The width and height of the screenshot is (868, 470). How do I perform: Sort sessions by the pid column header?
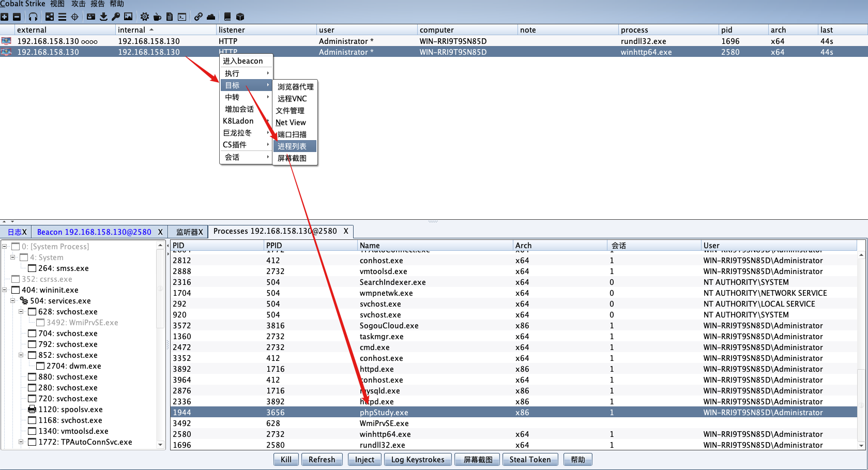727,30
